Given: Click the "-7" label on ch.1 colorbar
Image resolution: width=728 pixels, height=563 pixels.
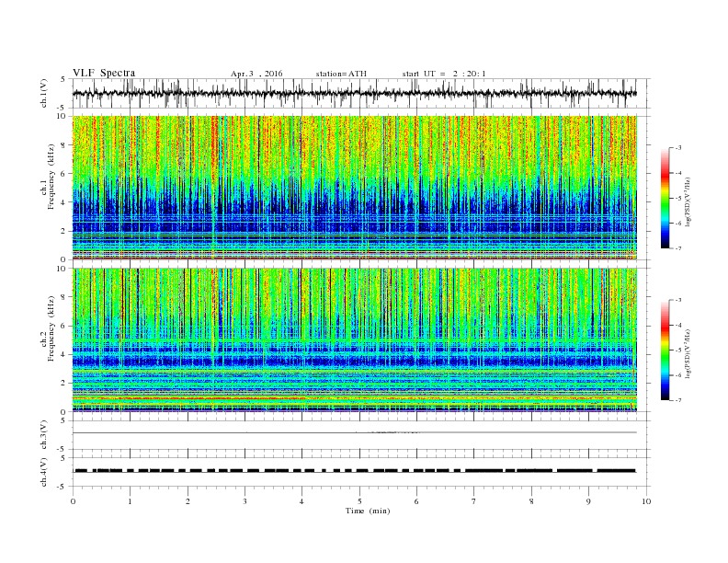Looking at the screenshot, I should [x=678, y=248].
